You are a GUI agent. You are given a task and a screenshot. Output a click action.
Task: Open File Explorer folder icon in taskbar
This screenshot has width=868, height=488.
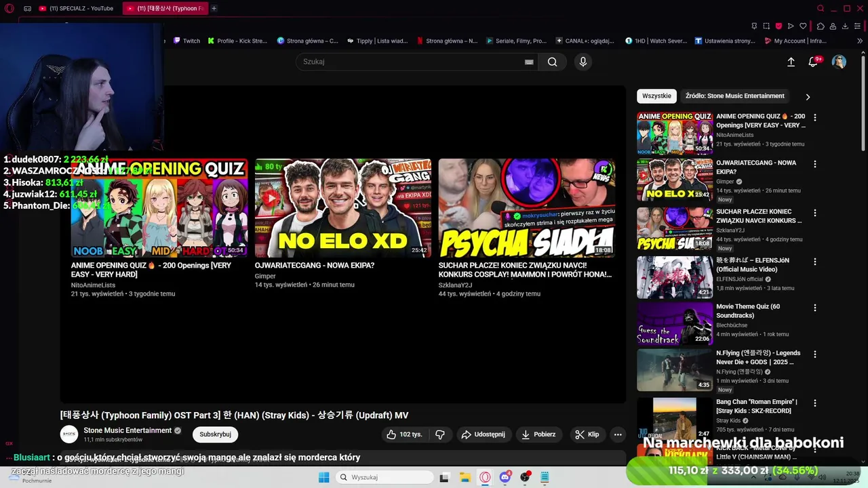465,477
